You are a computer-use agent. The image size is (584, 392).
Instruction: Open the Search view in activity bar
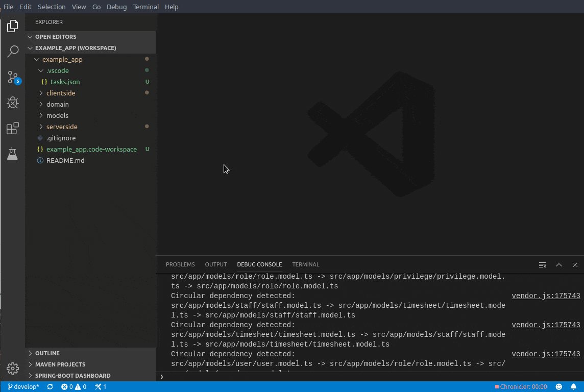click(13, 51)
